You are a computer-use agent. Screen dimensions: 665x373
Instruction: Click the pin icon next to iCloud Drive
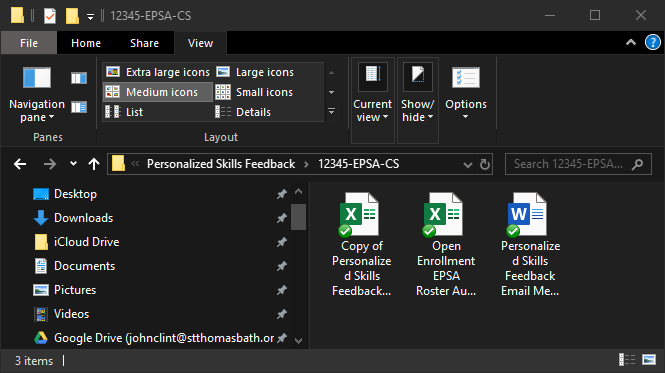tap(282, 242)
